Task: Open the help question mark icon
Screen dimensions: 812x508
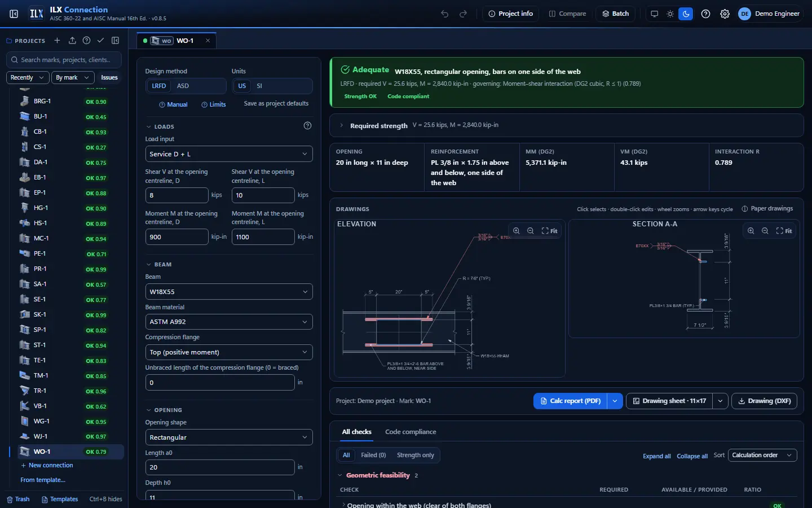Action: pyautogui.click(x=705, y=14)
